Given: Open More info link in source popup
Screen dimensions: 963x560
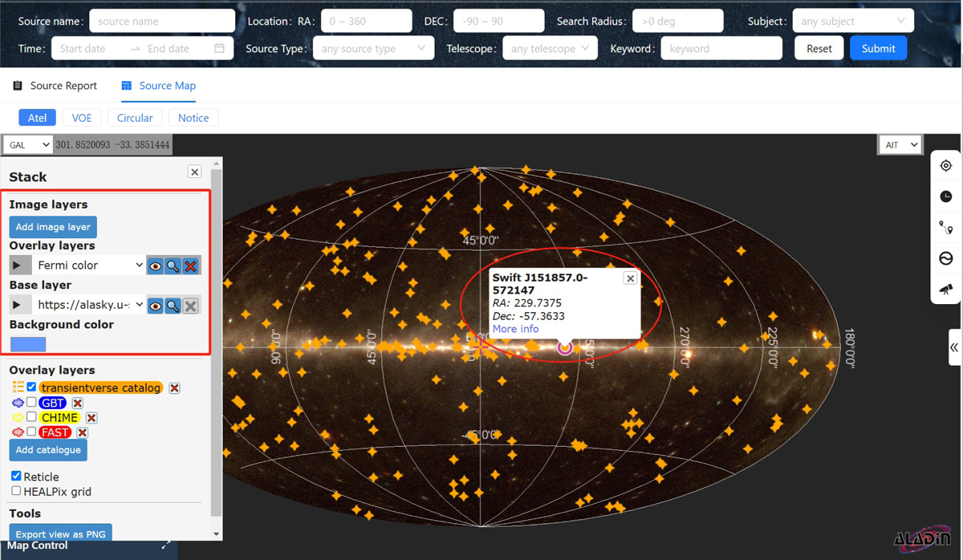Looking at the screenshot, I should [515, 329].
